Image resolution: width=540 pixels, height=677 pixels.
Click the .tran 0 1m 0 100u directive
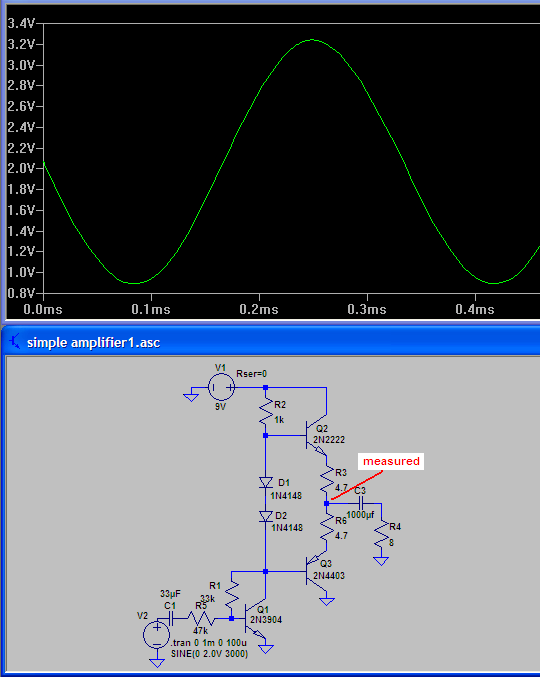click(209, 643)
